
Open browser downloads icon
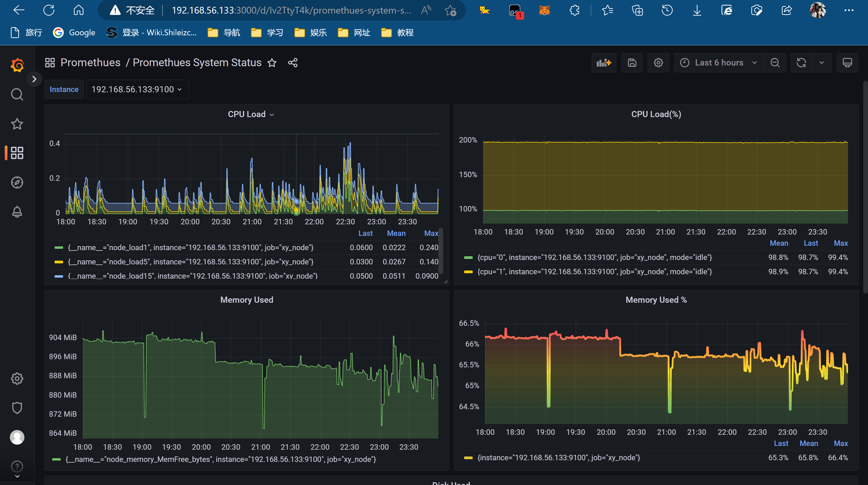[697, 10]
